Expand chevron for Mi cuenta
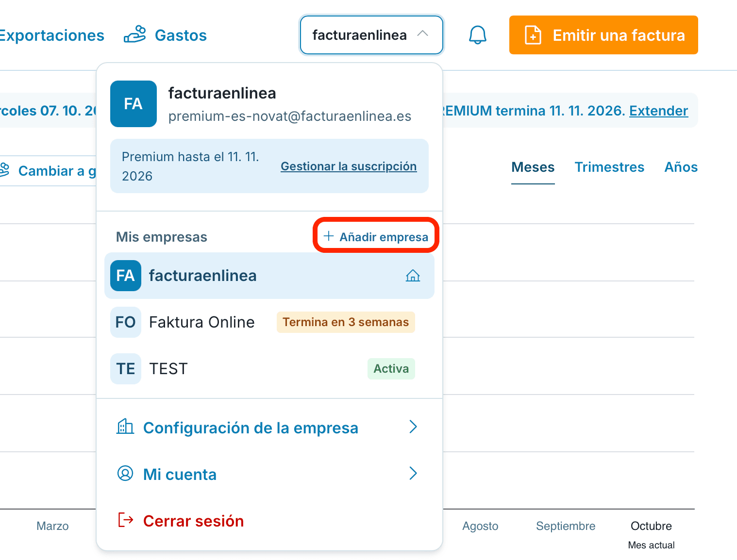737x560 pixels. pyautogui.click(x=413, y=473)
